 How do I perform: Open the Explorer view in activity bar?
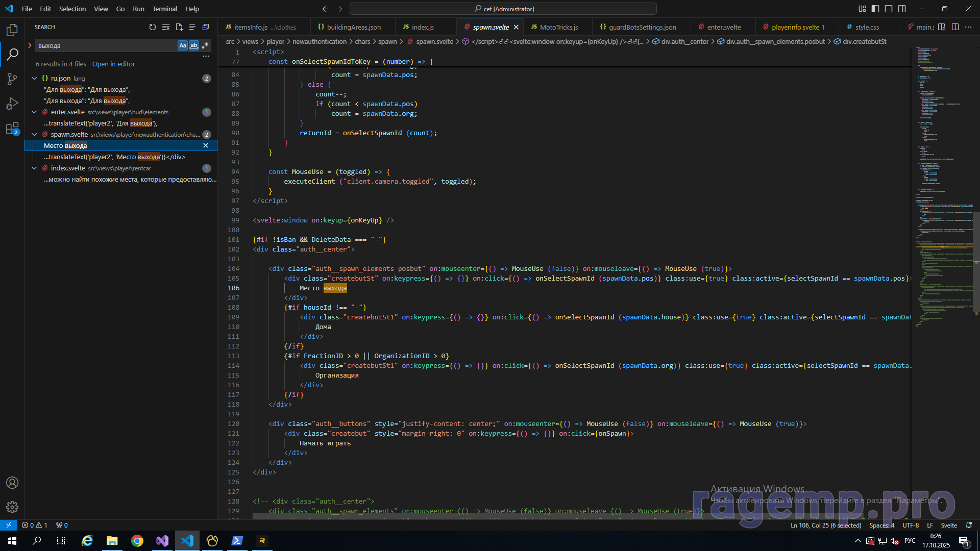point(12,30)
